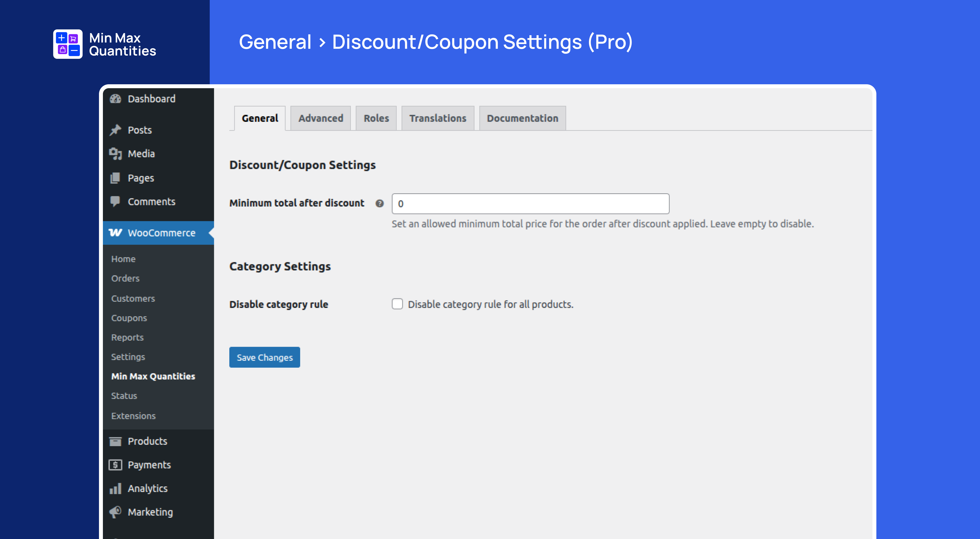Open the Orders page

coord(125,278)
